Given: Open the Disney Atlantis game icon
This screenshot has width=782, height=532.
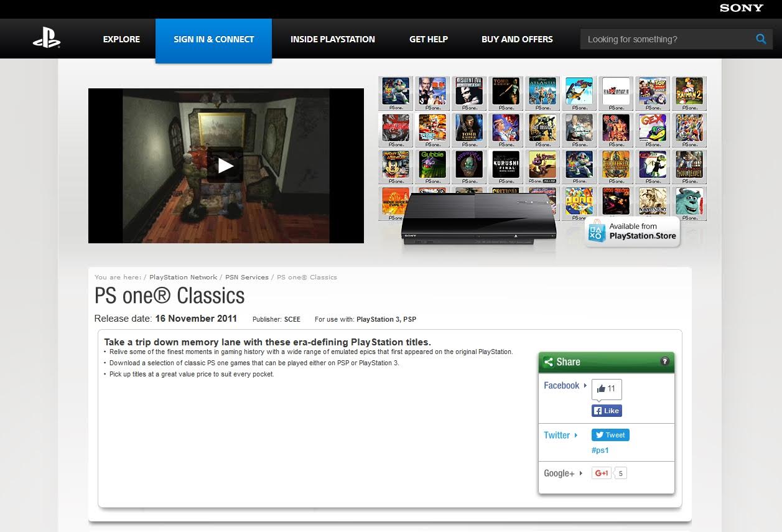Looking at the screenshot, I should (x=542, y=93).
